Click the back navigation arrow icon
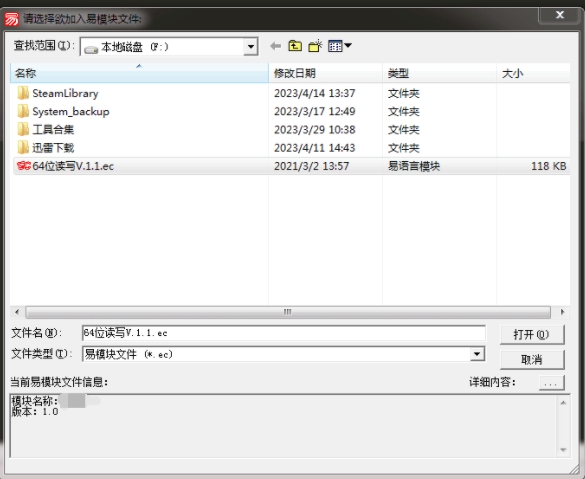The image size is (585, 479). [x=276, y=46]
